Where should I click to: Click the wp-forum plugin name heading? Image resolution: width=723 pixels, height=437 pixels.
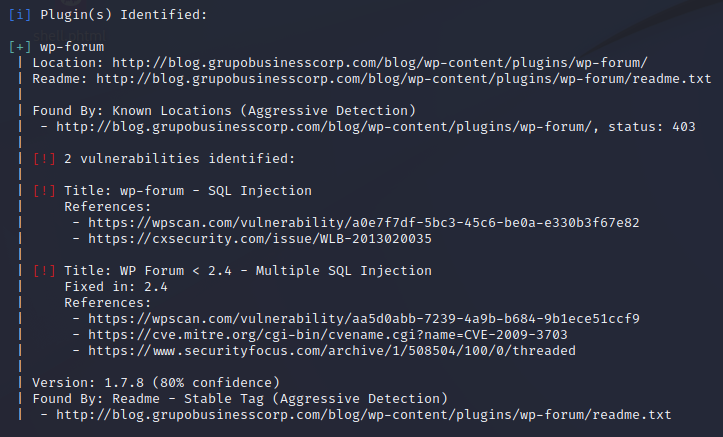(x=72, y=46)
